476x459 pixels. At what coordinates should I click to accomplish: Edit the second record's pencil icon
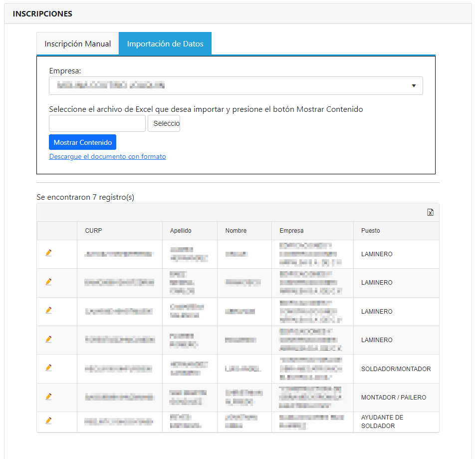pyautogui.click(x=48, y=282)
